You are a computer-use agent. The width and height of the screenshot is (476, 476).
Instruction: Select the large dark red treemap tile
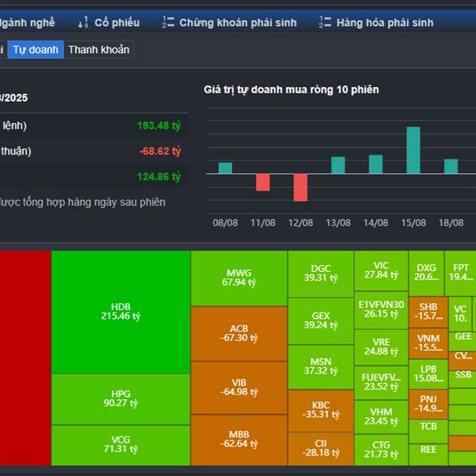pyautogui.click(x=25, y=358)
